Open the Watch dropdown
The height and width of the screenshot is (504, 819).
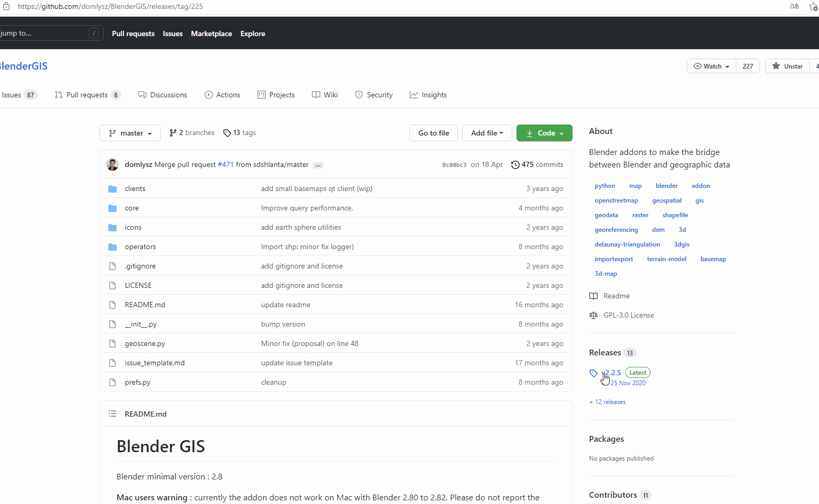711,66
